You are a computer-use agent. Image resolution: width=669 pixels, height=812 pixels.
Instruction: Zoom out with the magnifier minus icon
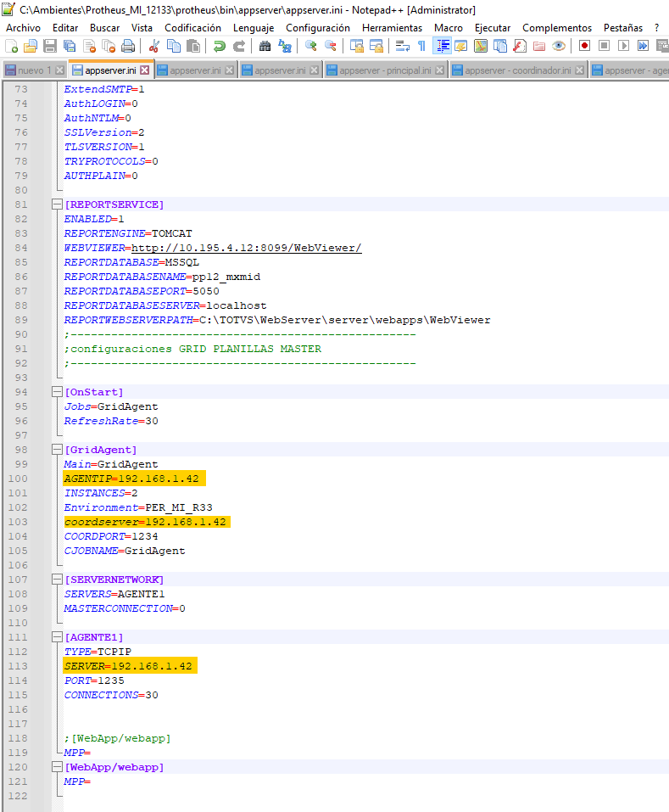pos(330,46)
